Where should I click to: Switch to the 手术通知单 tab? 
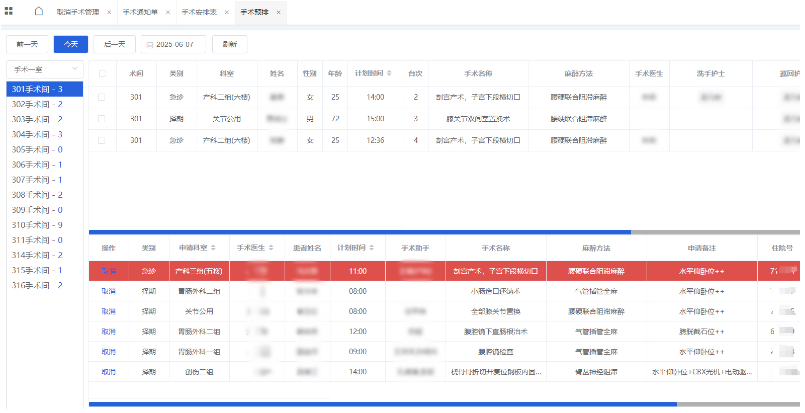140,12
